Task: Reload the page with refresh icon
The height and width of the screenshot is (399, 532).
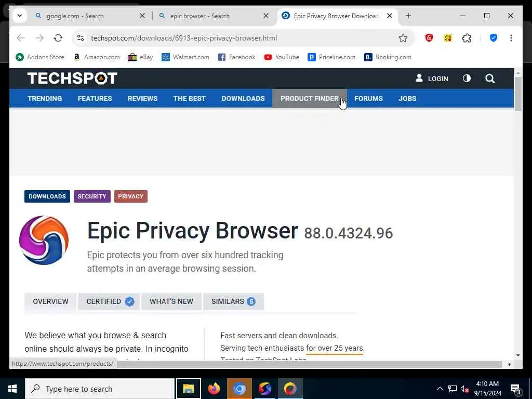Action: point(58,38)
